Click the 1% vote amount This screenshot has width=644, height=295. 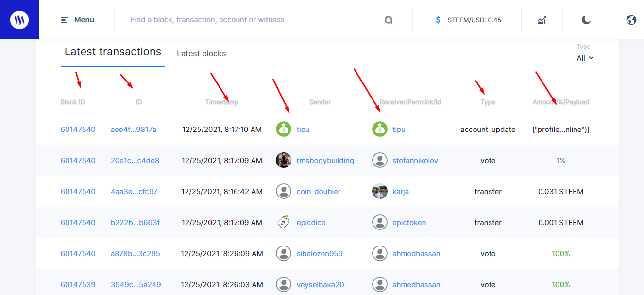tap(561, 161)
